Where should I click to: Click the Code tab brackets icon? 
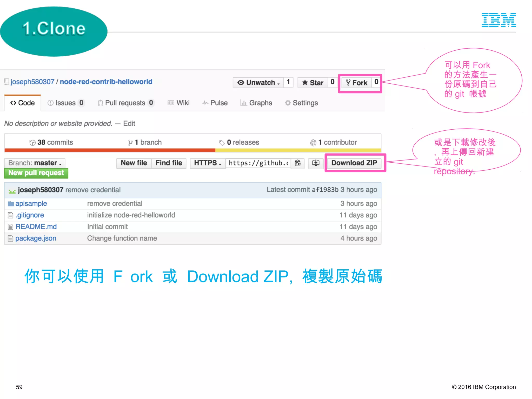pos(13,103)
